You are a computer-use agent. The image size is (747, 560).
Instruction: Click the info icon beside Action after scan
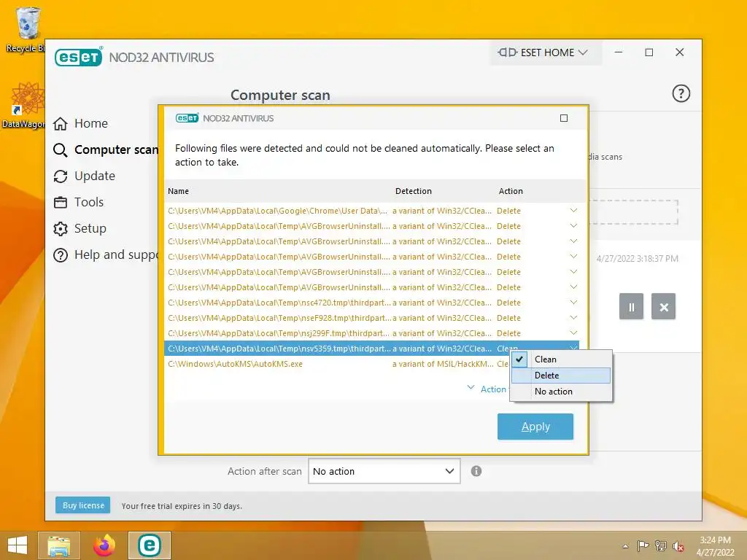click(476, 471)
